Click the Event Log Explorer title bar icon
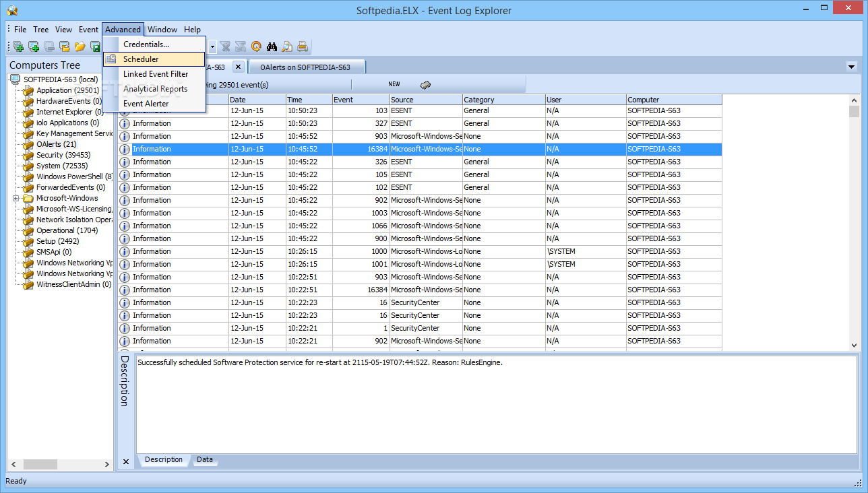 click(x=11, y=10)
